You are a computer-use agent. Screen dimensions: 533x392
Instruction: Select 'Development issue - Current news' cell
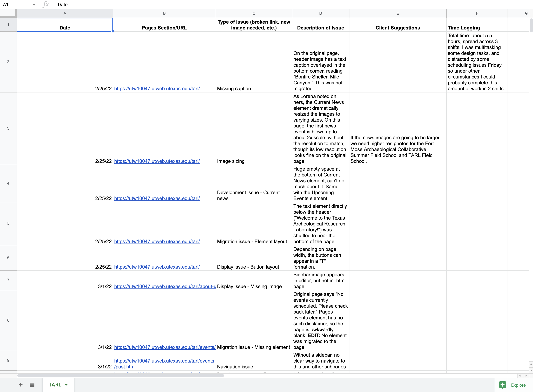point(254,183)
